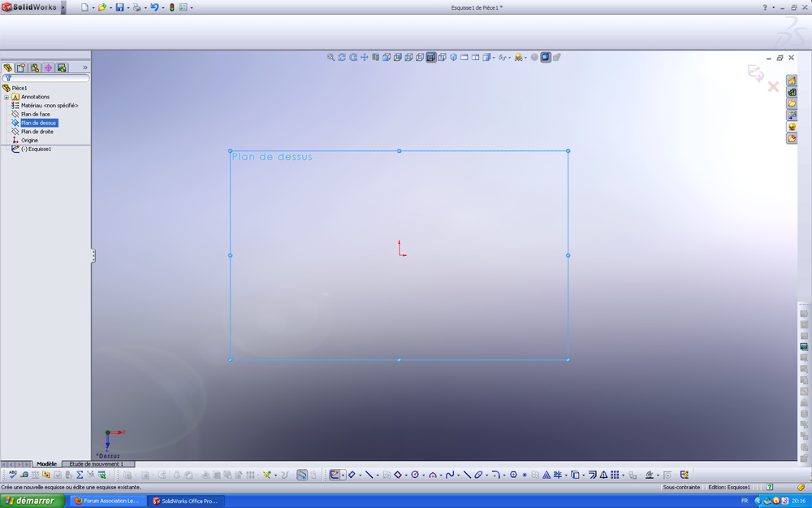
Task: Open SolidWorks Office Pro taskbar button
Action: click(187, 501)
